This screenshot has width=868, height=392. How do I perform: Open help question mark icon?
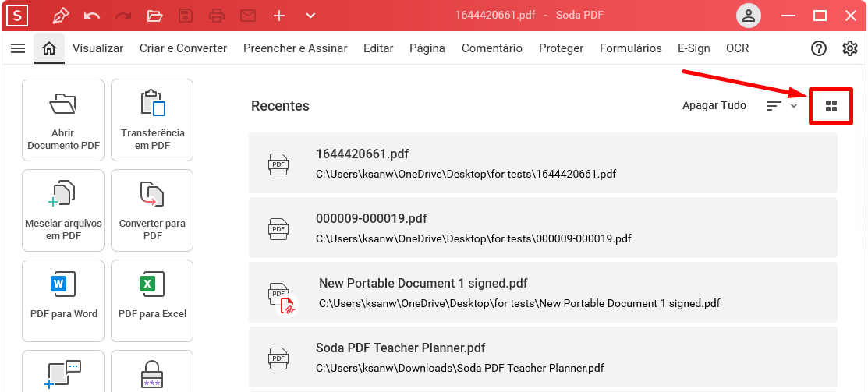pos(818,48)
